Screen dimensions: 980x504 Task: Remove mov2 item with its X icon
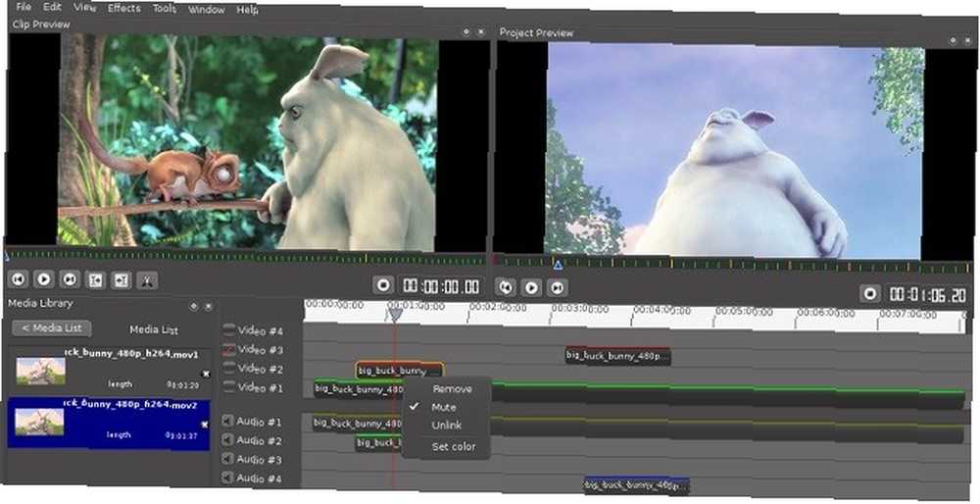pyautogui.click(x=205, y=425)
